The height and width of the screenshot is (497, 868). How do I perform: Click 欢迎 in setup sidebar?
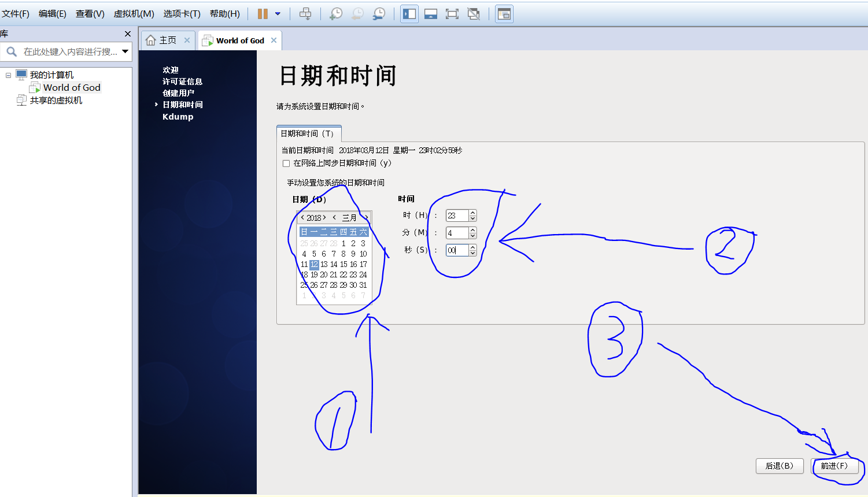coord(171,70)
